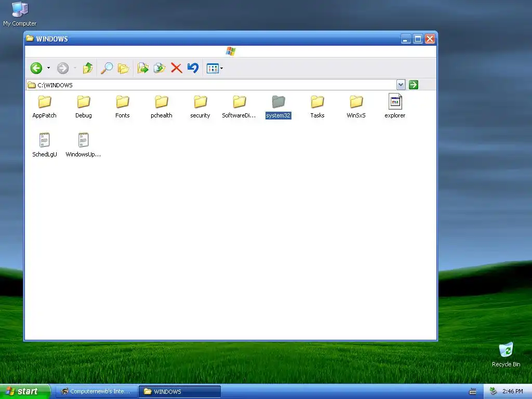Select the explorer application file
The image size is (532, 399).
click(395, 106)
